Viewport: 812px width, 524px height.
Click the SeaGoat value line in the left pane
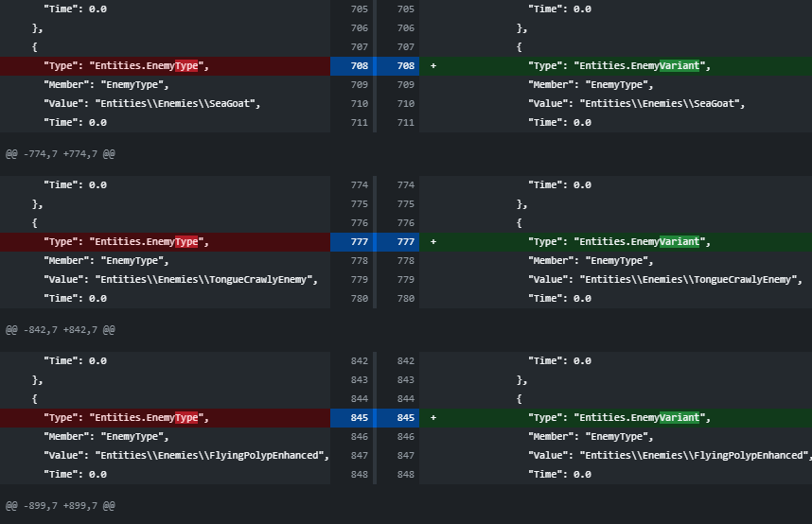click(151, 104)
